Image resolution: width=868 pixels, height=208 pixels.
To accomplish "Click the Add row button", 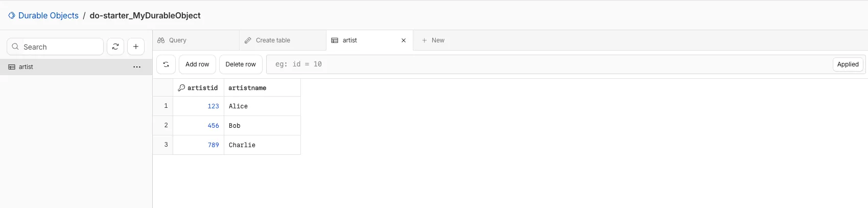I will point(197,64).
